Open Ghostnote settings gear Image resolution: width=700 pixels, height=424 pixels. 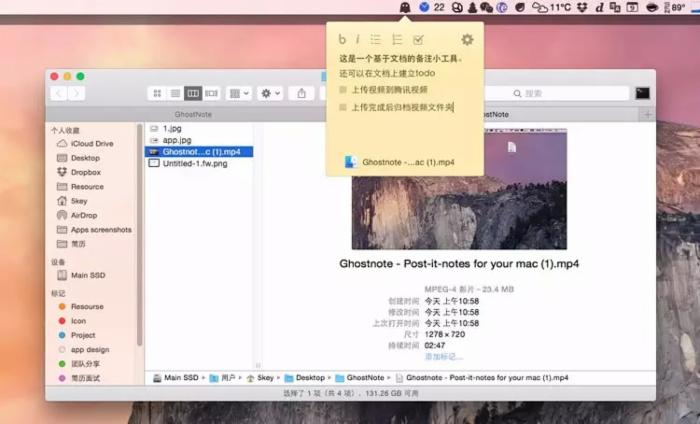pyautogui.click(x=467, y=40)
